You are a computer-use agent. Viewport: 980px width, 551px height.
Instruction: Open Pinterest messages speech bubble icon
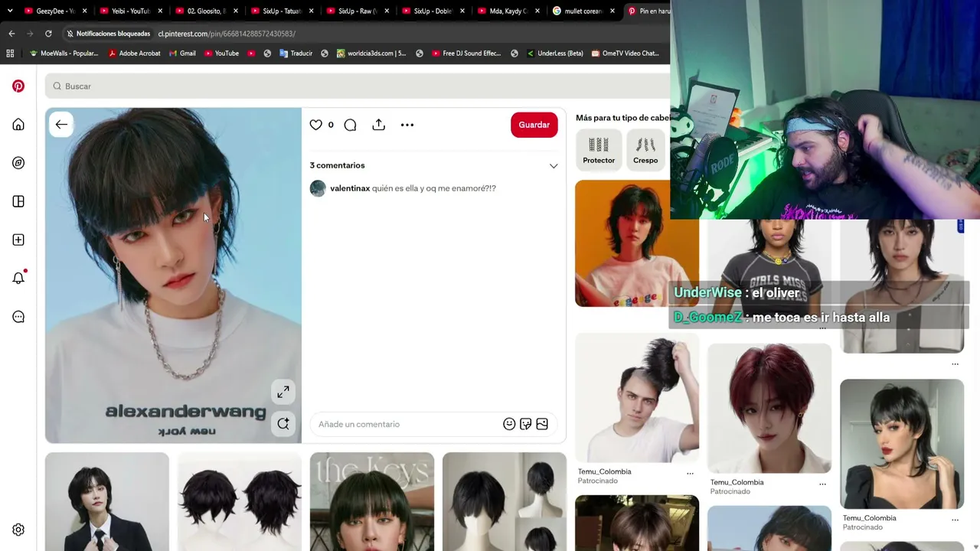(18, 317)
